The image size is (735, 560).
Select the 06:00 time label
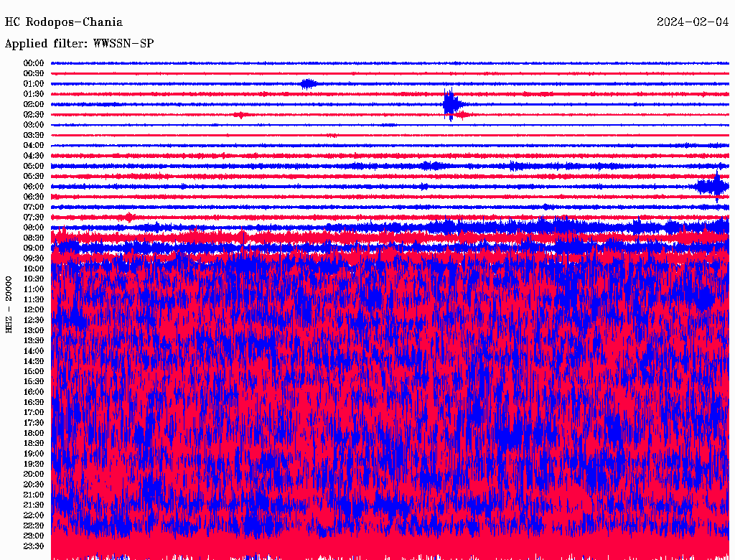(34, 187)
